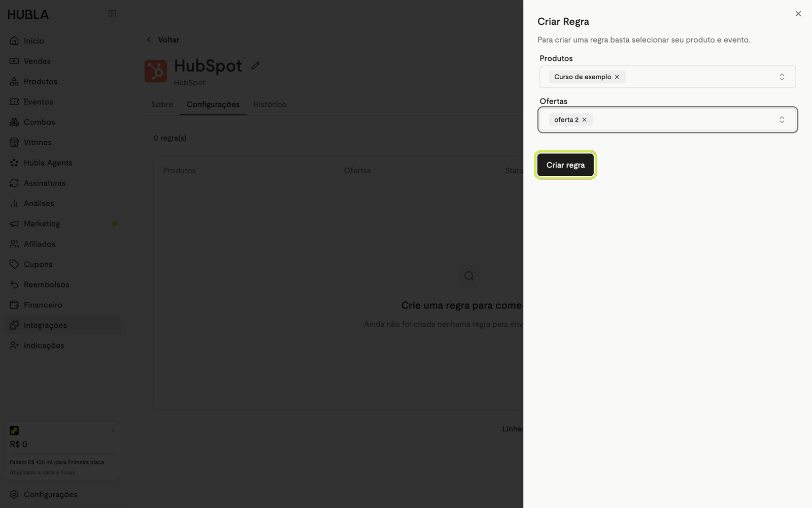This screenshot has height=508, width=812.
Task: Remove the 'oferta 2' offer chip
Action: [585, 120]
